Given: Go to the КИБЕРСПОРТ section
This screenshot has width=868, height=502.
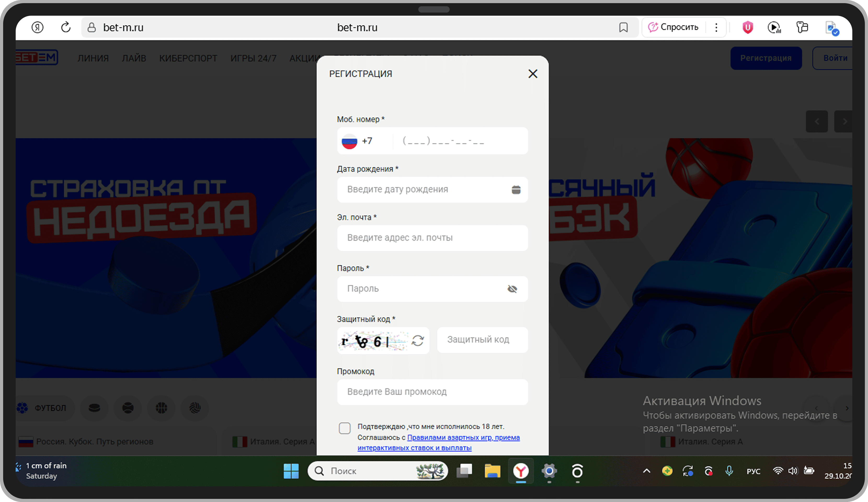Looking at the screenshot, I should pyautogui.click(x=188, y=58).
